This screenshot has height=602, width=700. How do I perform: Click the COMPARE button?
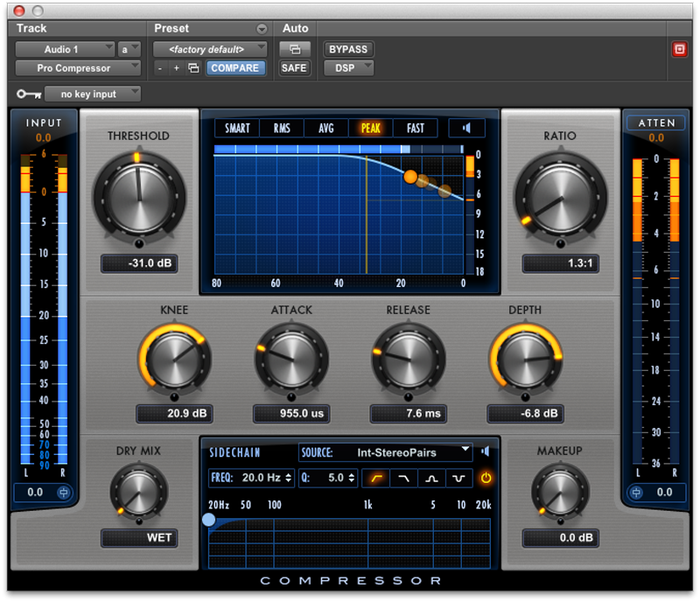pyautogui.click(x=235, y=67)
